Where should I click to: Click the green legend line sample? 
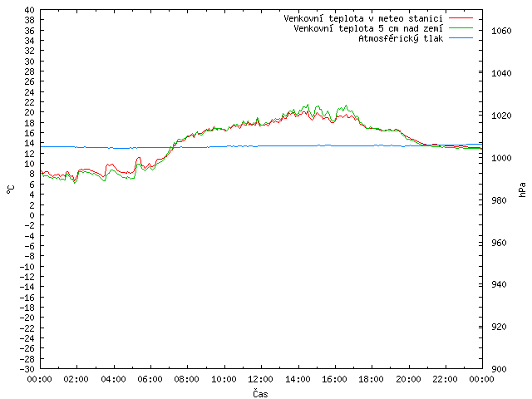461,27
